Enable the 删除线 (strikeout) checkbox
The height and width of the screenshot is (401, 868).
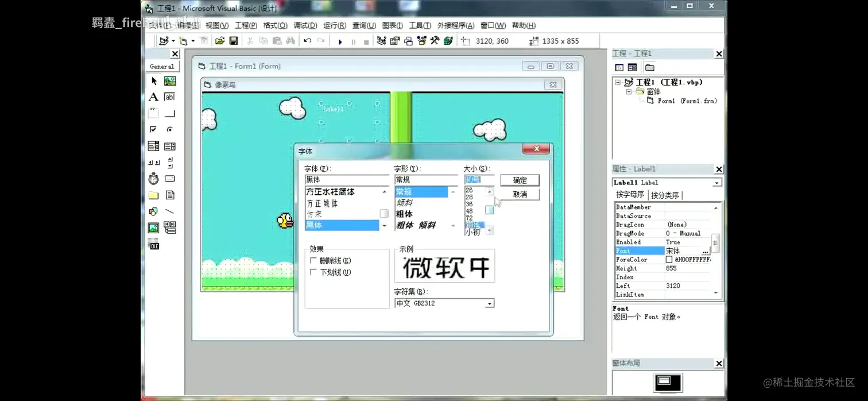pos(313,261)
